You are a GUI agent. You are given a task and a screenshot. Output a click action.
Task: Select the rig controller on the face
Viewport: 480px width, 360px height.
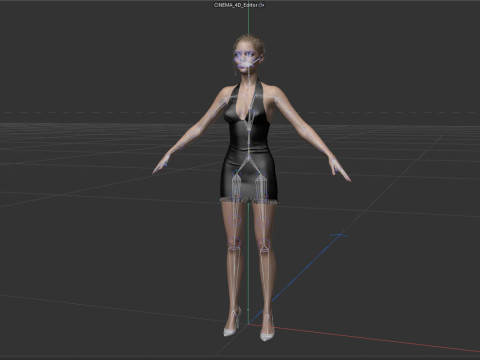pyautogui.click(x=247, y=60)
